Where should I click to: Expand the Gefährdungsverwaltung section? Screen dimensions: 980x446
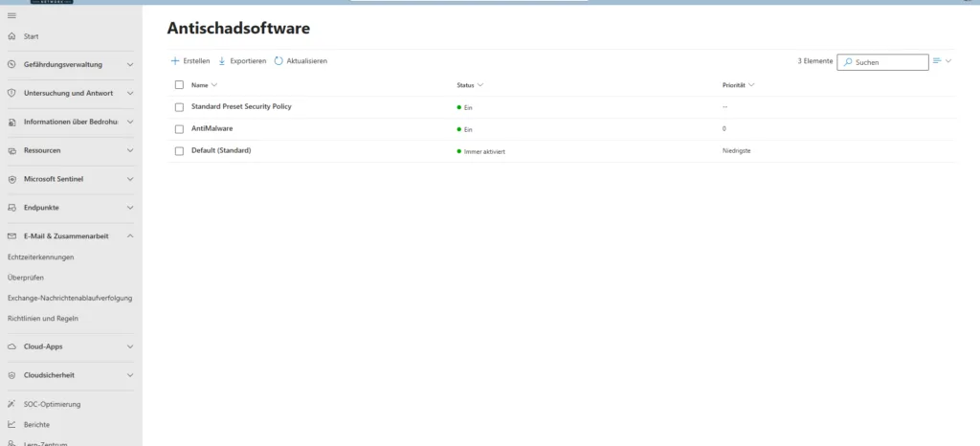[x=130, y=65]
